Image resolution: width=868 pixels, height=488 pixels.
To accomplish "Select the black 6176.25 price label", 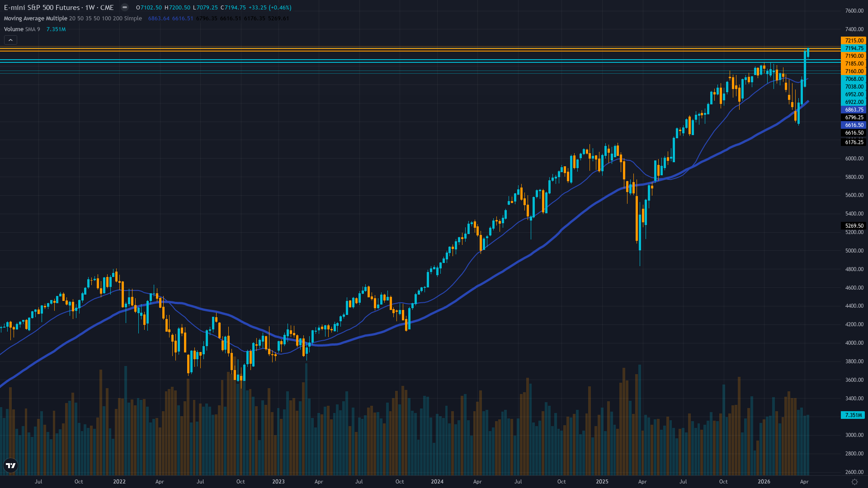I will coord(853,142).
